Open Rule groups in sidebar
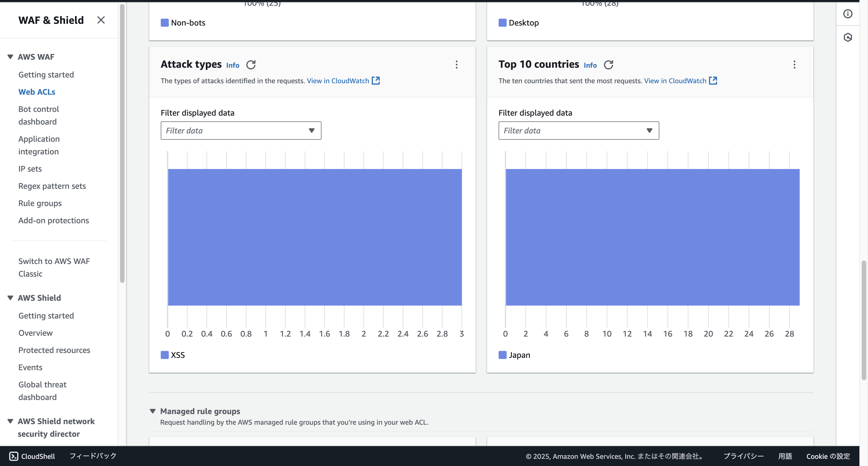868x466 pixels. (x=40, y=203)
